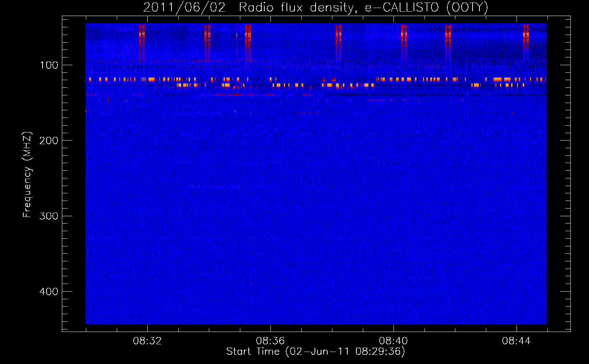Click the 08:44 time tick label
This screenshot has width=589, height=364.
pyautogui.click(x=517, y=341)
